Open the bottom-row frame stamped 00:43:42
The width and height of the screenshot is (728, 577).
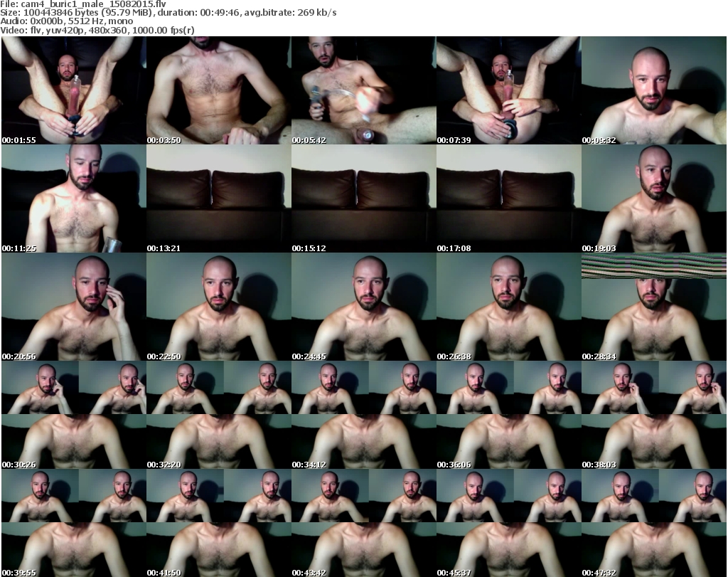[x=363, y=523]
